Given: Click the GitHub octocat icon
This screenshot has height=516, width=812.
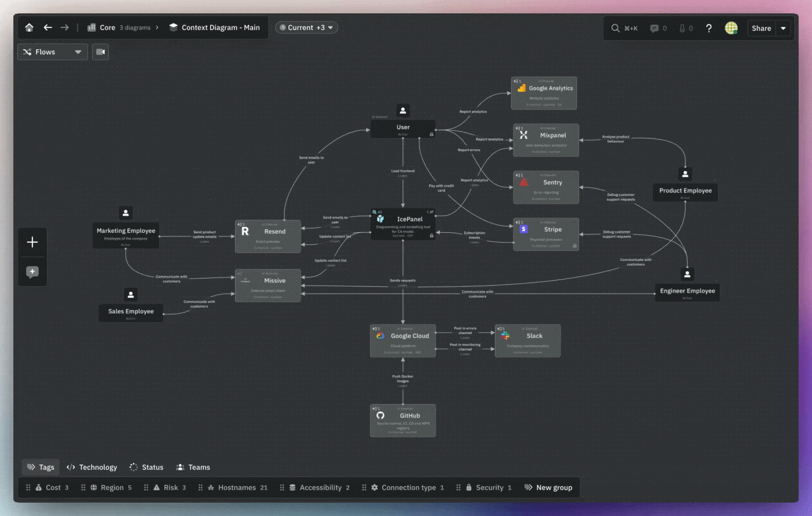Looking at the screenshot, I should [x=380, y=416].
